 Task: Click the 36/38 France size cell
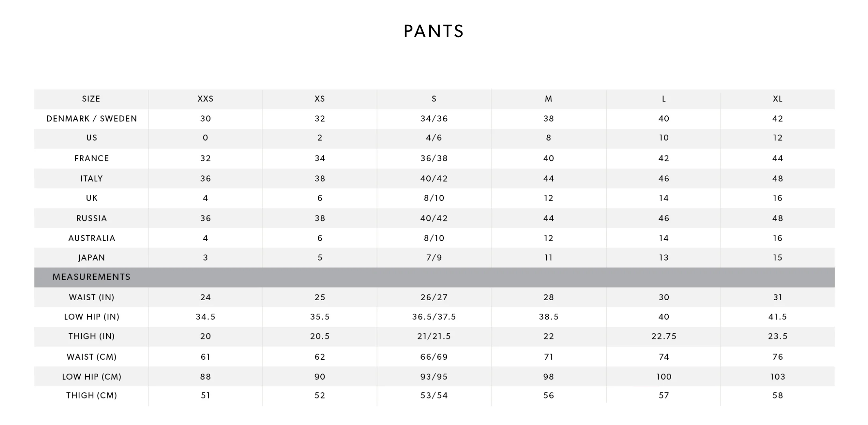[434, 158]
